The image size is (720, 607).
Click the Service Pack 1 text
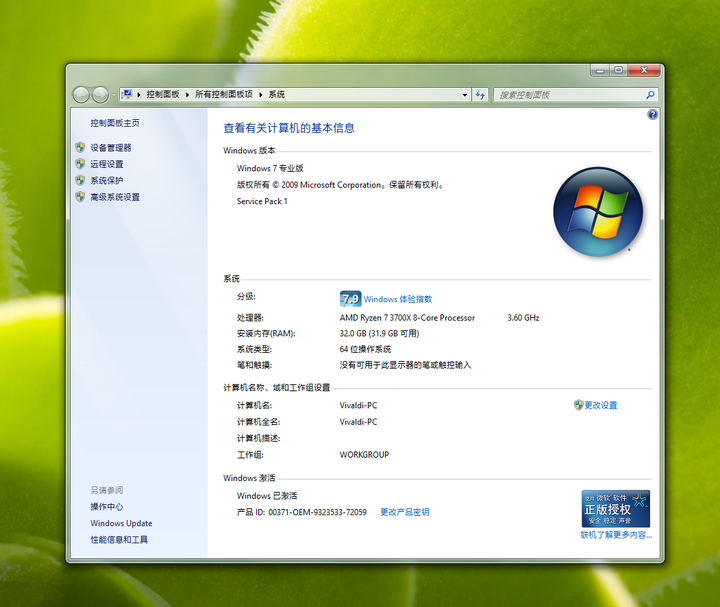pos(262,201)
